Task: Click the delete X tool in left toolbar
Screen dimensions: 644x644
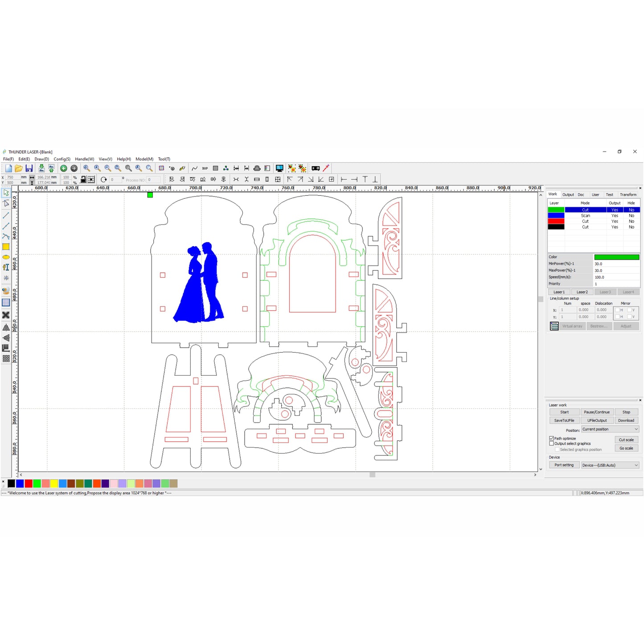Action: click(x=6, y=315)
